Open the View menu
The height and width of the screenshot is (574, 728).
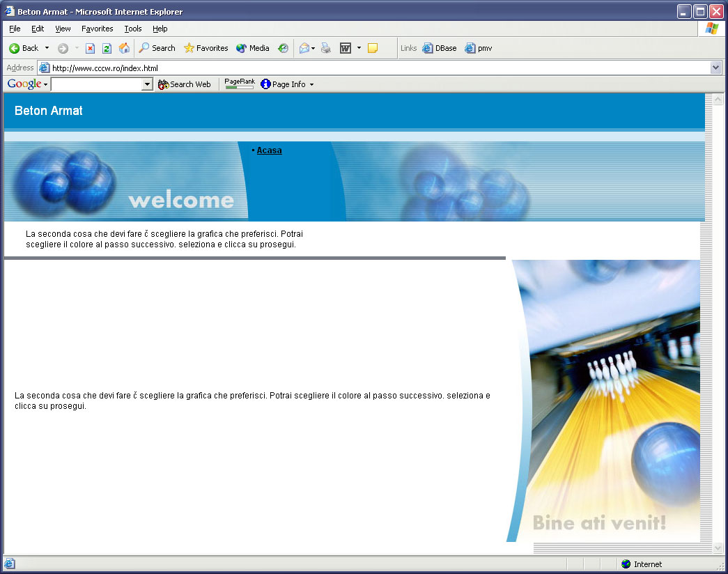click(x=63, y=29)
